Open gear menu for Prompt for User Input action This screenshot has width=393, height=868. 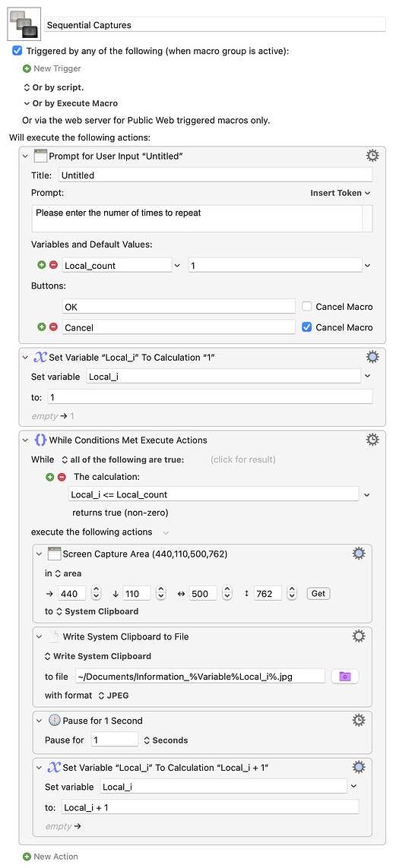tap(373, 156)
